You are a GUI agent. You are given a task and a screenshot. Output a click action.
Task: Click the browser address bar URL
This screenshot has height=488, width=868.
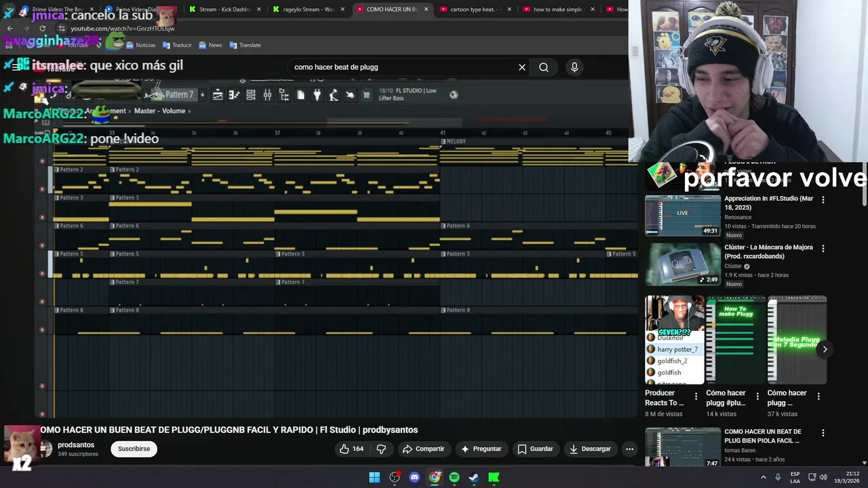(123, 28)
